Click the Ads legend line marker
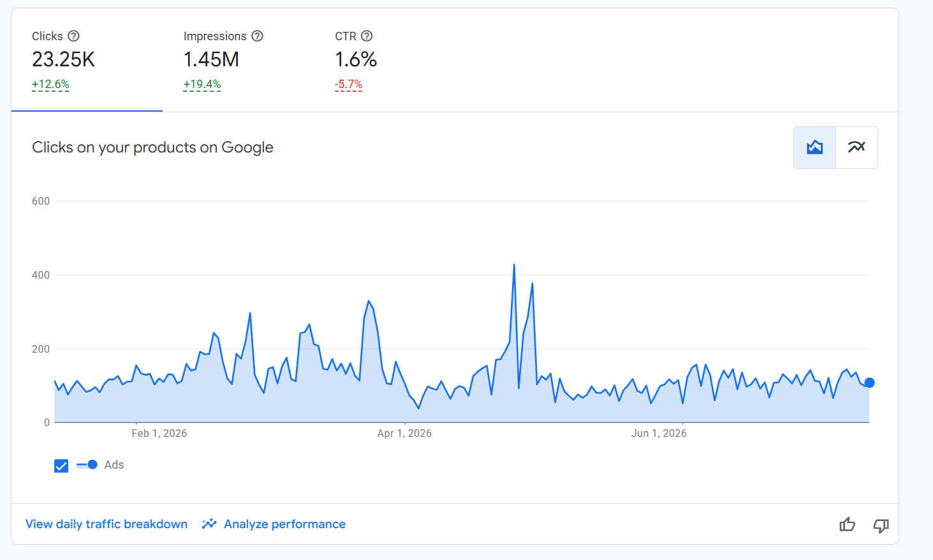Screen dimensions: 933x560 [x=87, y=465]
